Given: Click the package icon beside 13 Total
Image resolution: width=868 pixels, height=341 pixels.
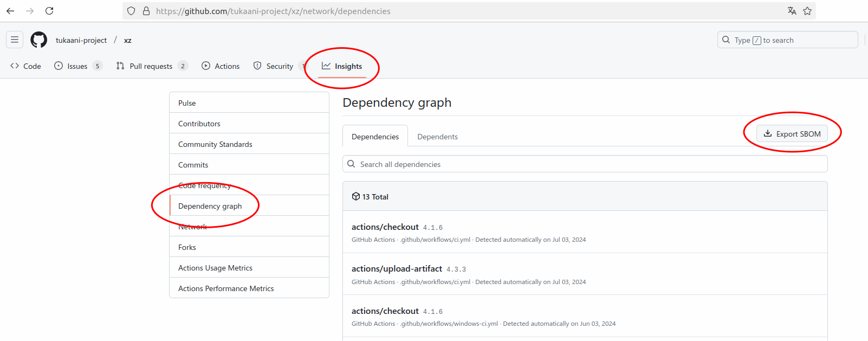Looking at the screenshot, I should pyautogui.click(x=356, y=196).
